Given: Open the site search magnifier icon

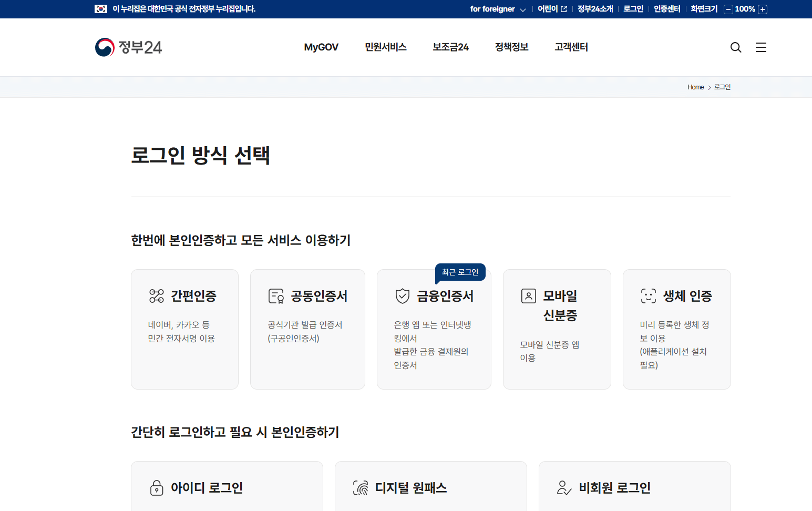Looking at the screenshot, I should [735, 47].
